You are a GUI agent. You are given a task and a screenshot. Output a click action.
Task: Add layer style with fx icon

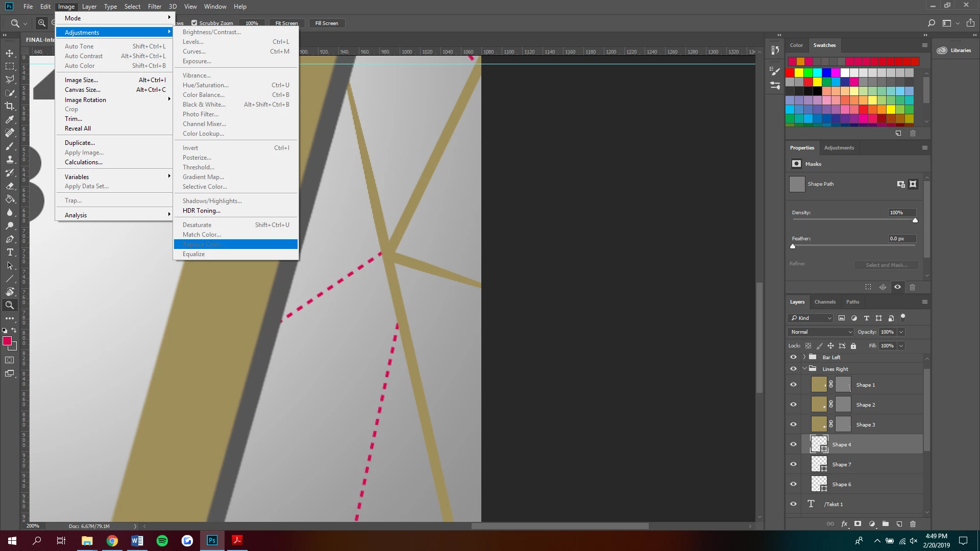844,524
